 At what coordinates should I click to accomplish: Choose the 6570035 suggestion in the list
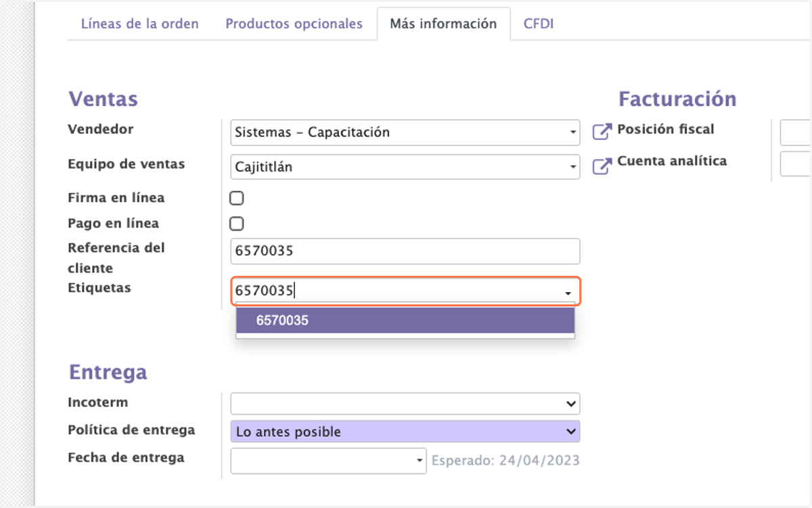[405, 321]
